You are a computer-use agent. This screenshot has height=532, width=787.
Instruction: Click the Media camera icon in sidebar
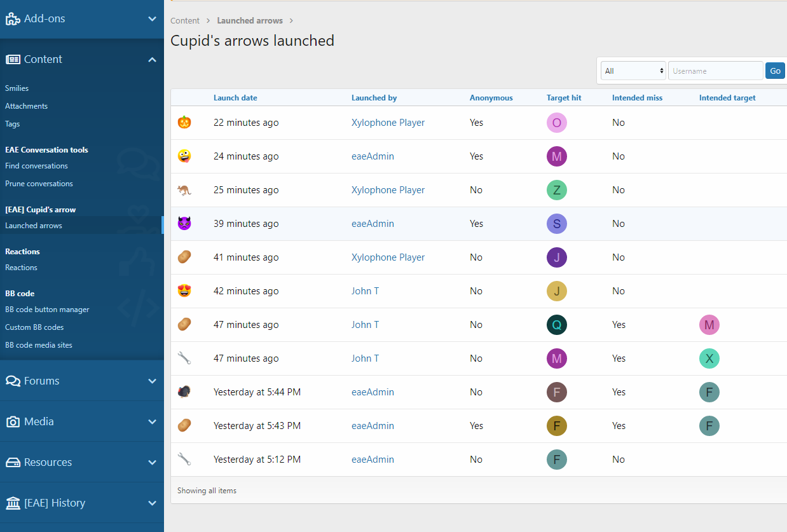point(13,422)
